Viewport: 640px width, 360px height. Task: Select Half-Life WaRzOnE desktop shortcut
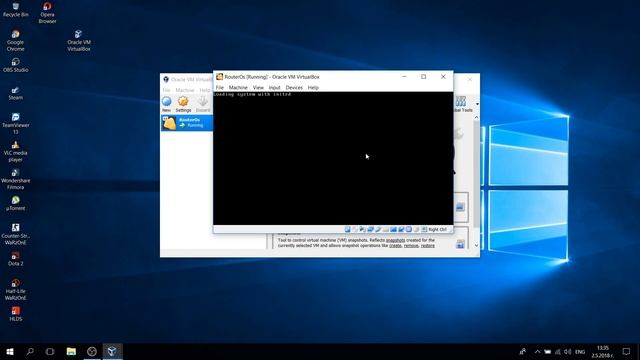[16, 289]
